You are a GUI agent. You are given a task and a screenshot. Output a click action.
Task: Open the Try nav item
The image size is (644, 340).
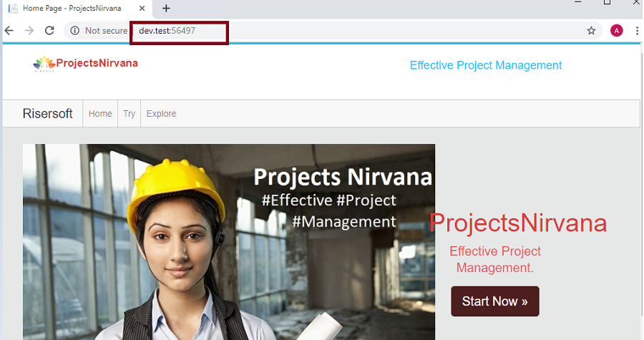129,114
